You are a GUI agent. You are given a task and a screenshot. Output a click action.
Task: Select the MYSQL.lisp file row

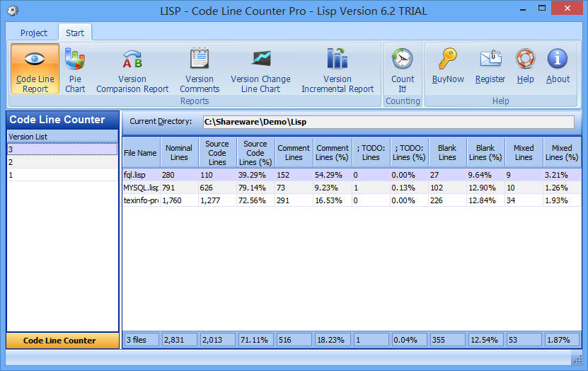click(140, 188)
